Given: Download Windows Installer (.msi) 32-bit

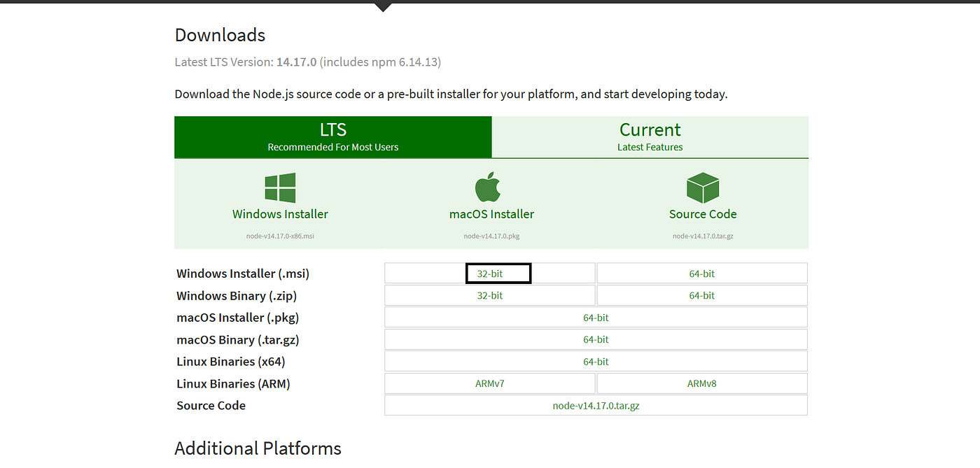Looking at the screenshot, I should (490, 274).
